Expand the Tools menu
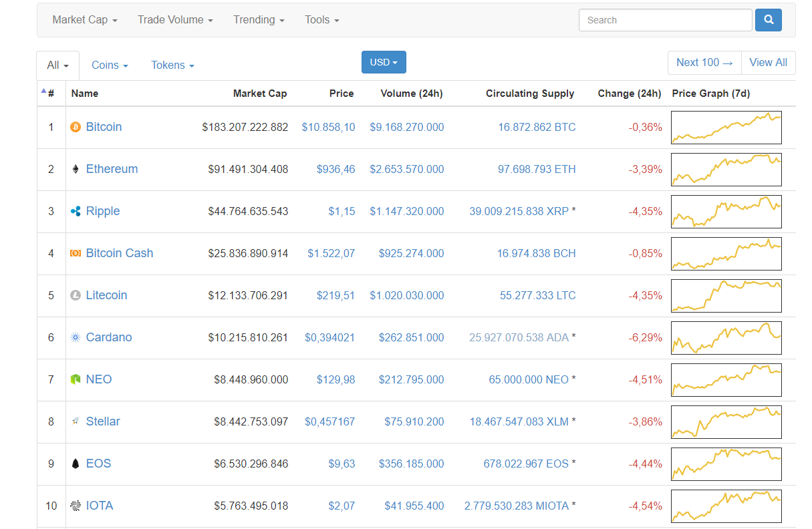The image size is (812, 529). tap(322, 20)
